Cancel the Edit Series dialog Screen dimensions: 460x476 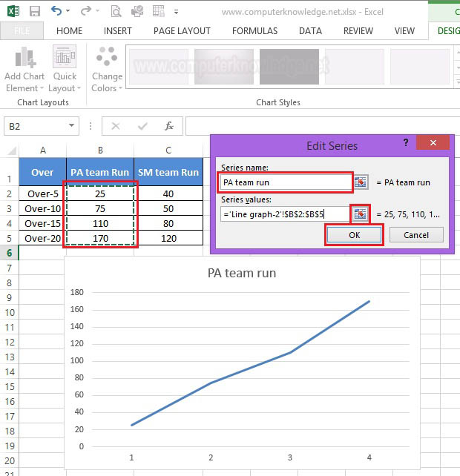pos(416,235)
